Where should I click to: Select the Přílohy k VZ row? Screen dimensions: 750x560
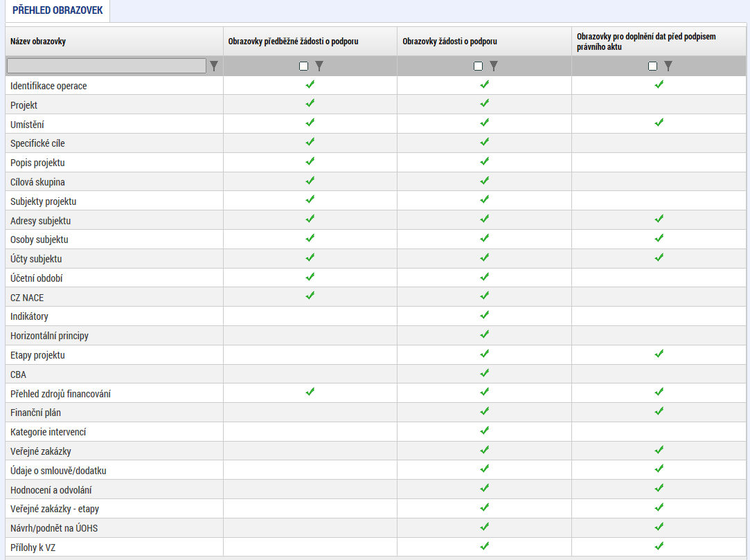tap(376, 547)
